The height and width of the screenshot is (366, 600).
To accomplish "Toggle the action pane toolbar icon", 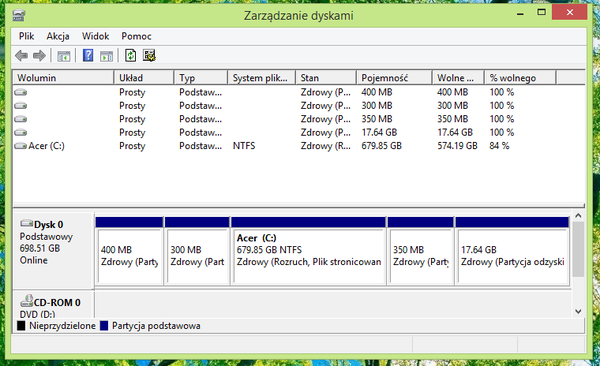I will pos(106,56).
